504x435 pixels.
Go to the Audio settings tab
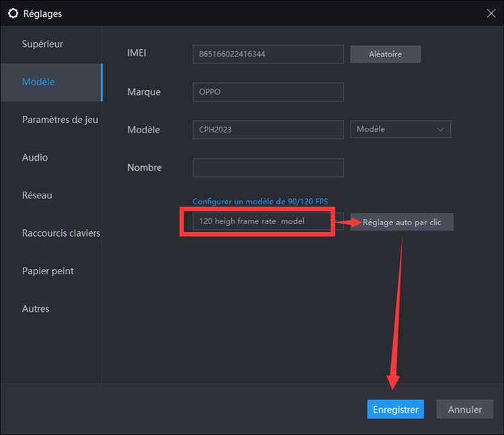click(x=35, y=157)
